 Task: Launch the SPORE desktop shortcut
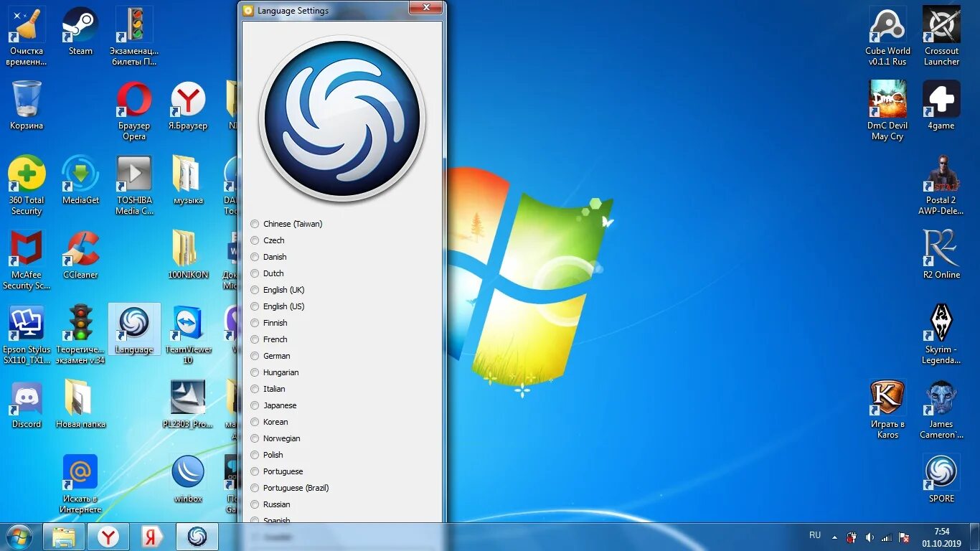pos(941,479)
